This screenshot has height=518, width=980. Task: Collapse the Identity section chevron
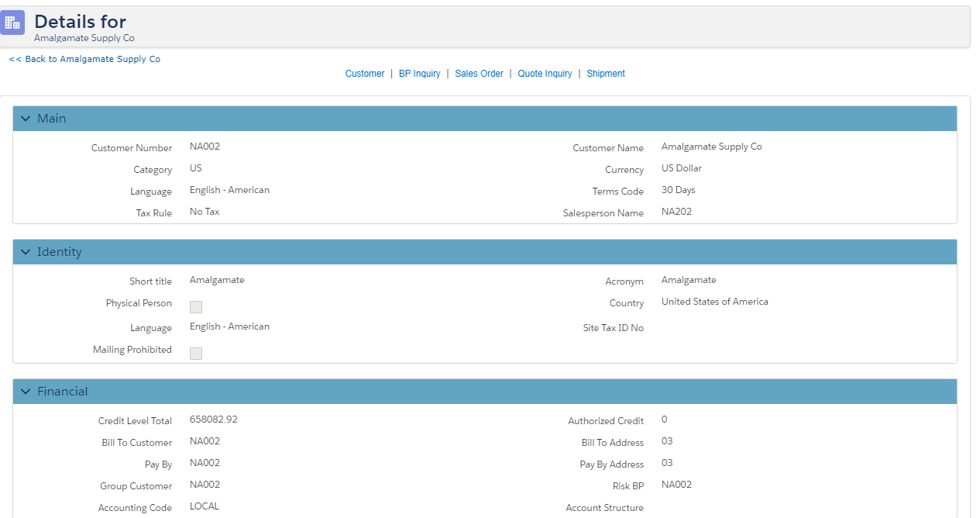26,252
